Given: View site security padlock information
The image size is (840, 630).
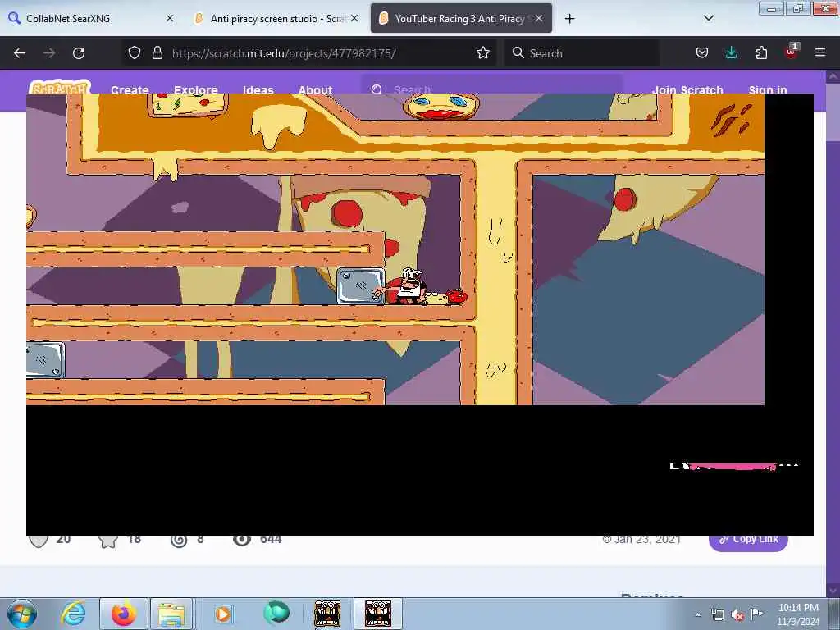Looking at the screenshot, I should [157, 52].
